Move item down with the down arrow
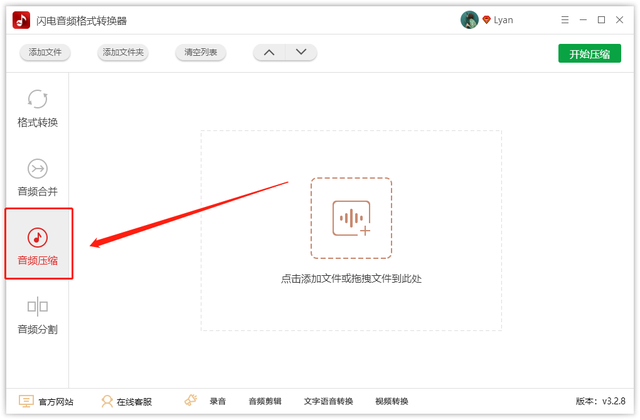This screenshot has width=640, height=420. point(301,52)
